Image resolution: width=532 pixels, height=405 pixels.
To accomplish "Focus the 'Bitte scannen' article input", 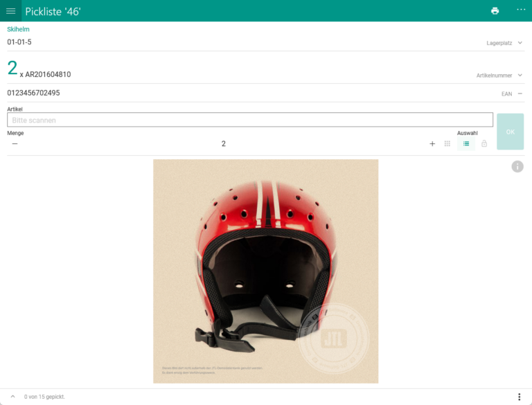I will 249,120.
